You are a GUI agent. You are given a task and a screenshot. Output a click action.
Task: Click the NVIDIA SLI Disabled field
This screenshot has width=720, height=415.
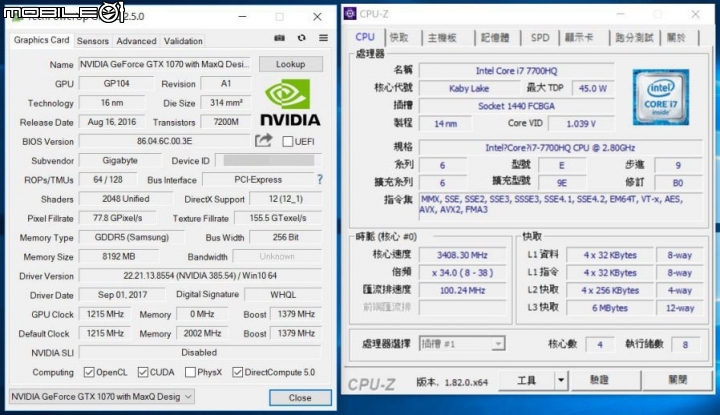[200, 353]
